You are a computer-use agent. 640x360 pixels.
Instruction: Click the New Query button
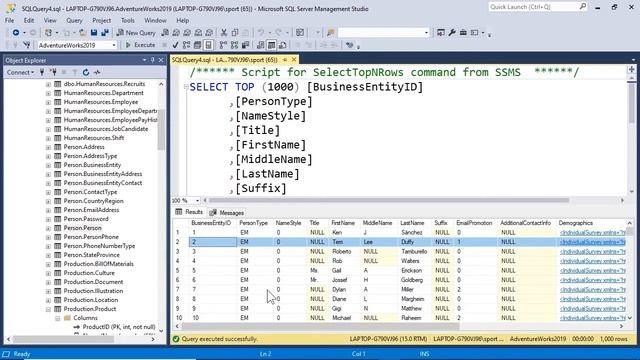pos(136,33)
